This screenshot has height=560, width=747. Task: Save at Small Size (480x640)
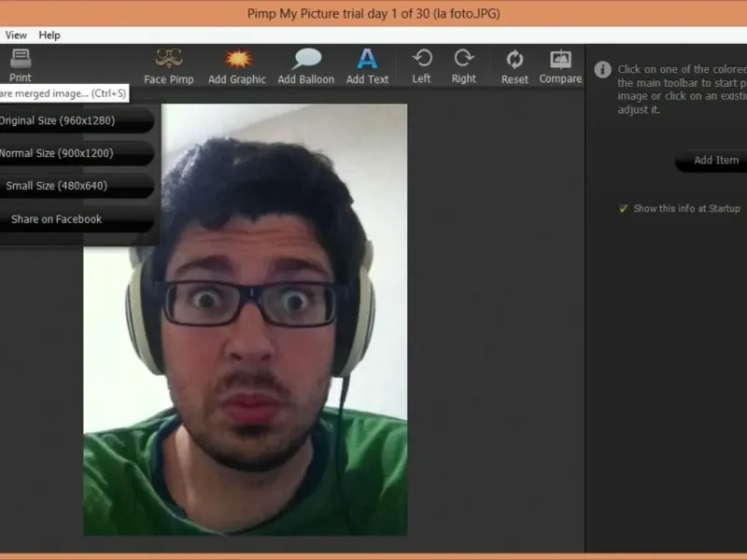coord(77,186)
